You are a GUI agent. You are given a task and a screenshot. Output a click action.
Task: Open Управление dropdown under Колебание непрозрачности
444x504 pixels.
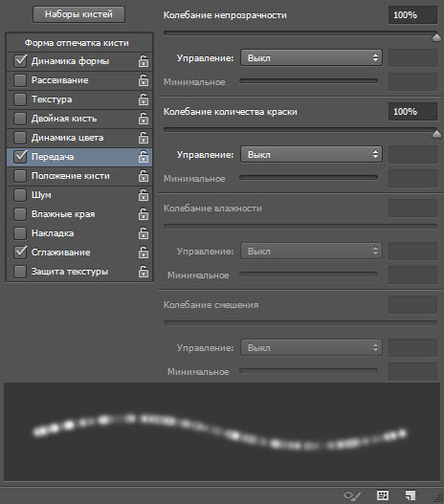click(311, 57)
